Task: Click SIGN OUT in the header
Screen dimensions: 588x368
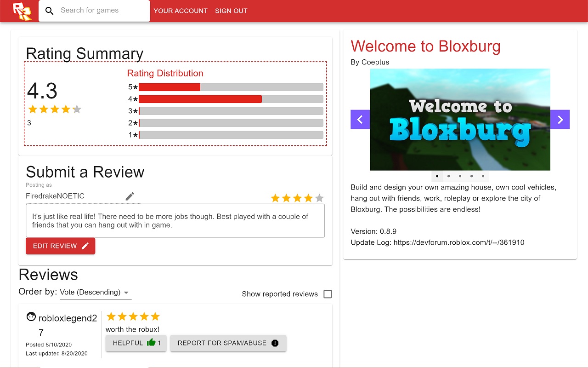Action: (231, 11)
